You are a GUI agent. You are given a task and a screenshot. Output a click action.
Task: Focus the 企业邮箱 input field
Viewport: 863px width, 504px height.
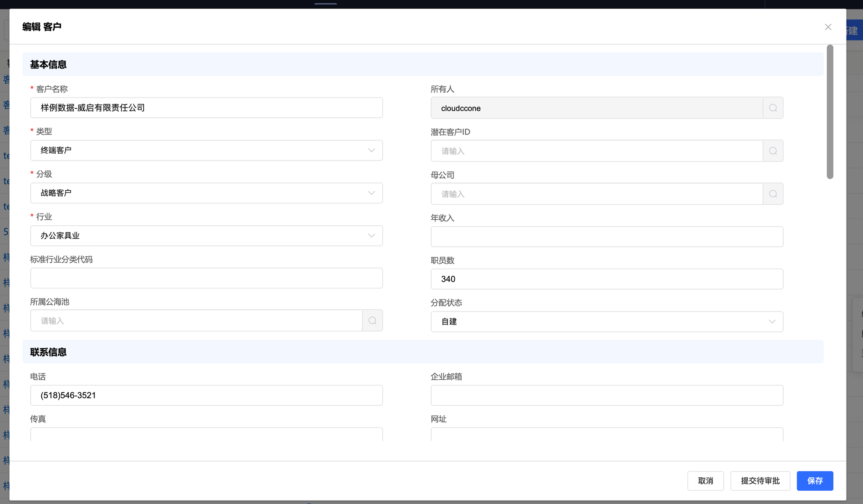[607, 395]
